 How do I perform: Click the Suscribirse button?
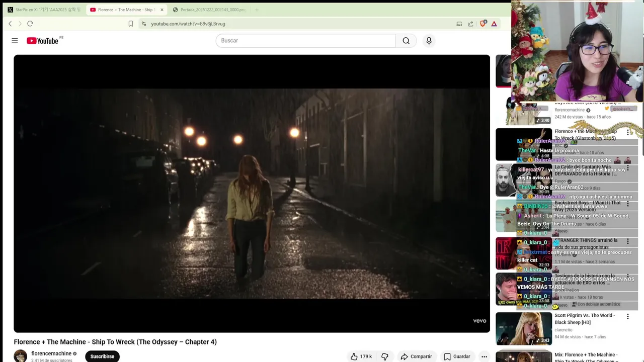102,356
